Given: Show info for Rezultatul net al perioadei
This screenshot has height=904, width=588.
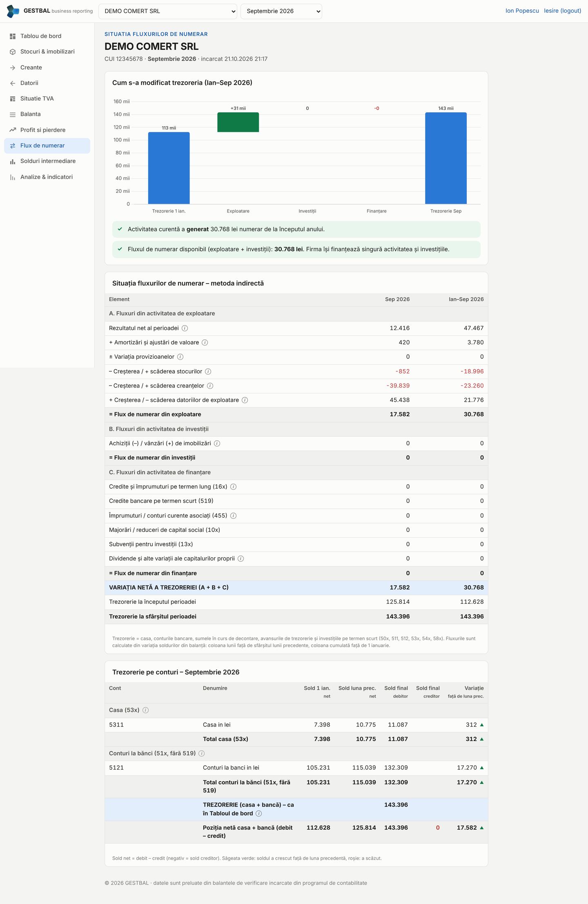Looking at the screenshot, I should (x=185, y=328).
